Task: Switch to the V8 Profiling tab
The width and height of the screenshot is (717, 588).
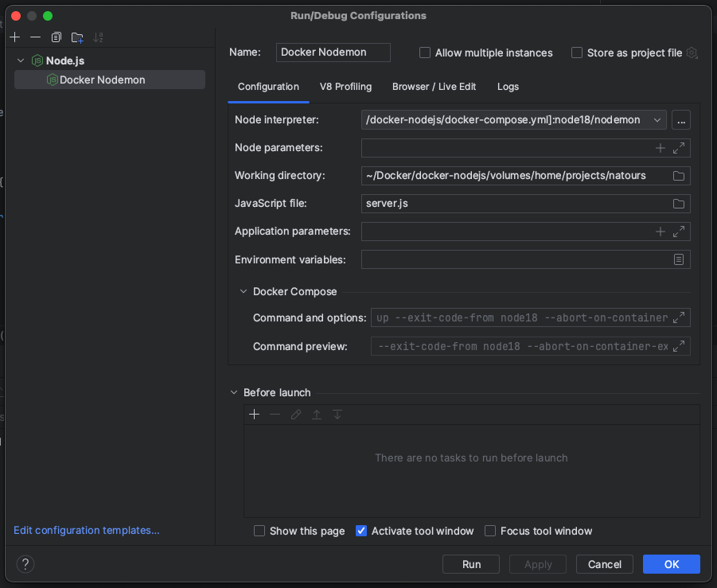Action: [x=345, y=87]
